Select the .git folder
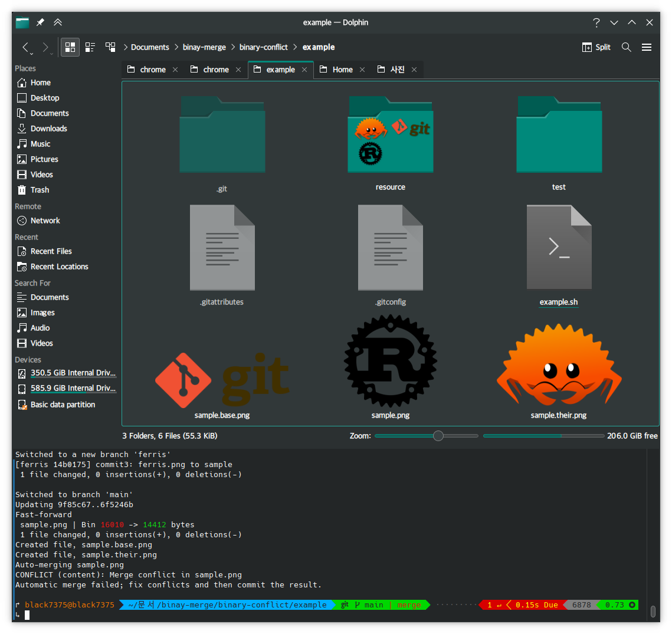The height and width of the screenshot is (634, 672). point(222,135)
